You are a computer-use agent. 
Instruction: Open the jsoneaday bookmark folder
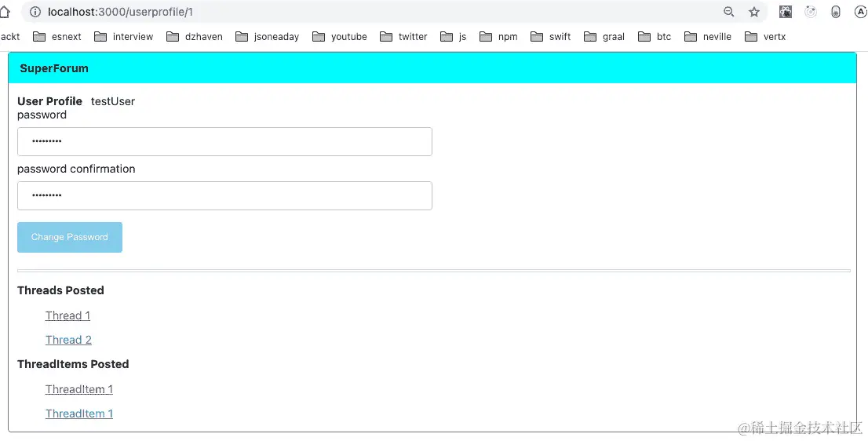(x=267, y=37)
